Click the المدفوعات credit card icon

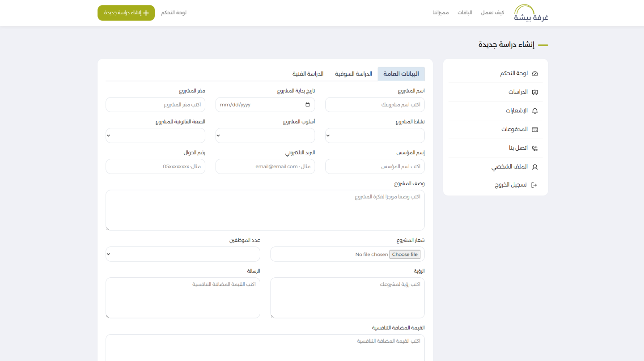tap(535, 130)
